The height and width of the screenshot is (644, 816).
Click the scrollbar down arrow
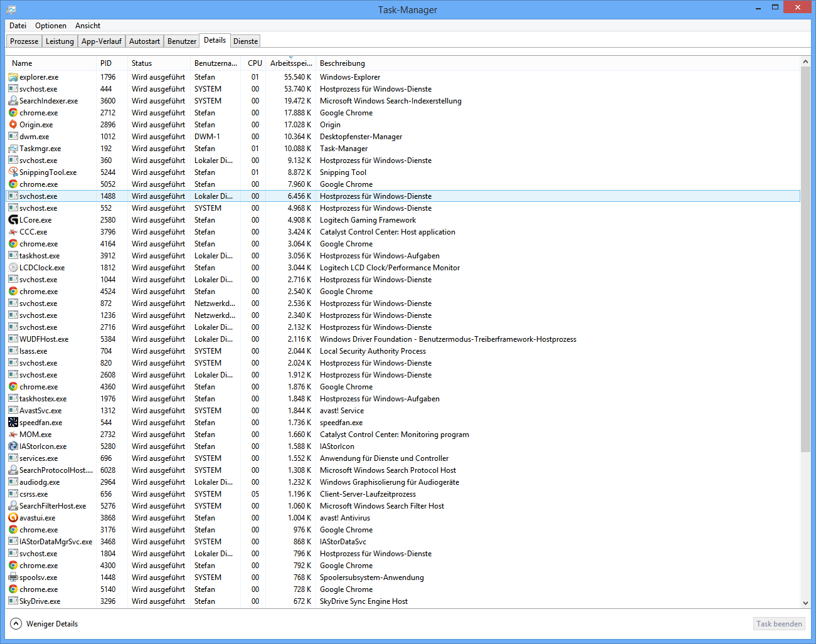pyautogui.click(x=806, y=603)
